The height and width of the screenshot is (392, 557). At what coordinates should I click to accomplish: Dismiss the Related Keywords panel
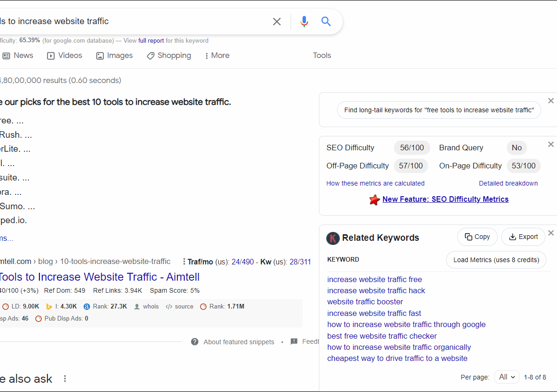[x=551, y=233]
